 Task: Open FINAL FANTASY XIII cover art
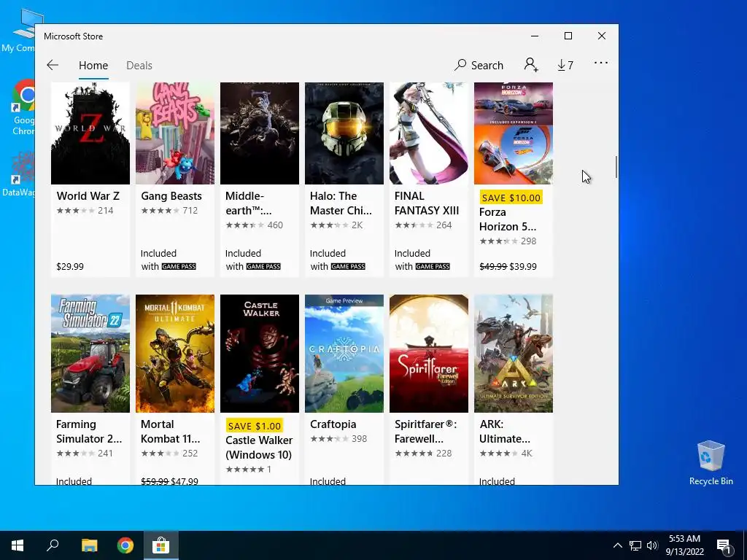429,133
